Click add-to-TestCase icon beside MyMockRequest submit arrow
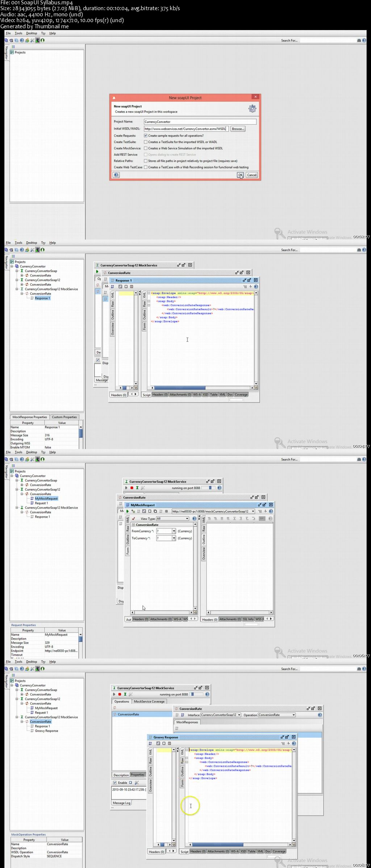The image size is (371, 868). pyautogui.click(x=133, y=511)
